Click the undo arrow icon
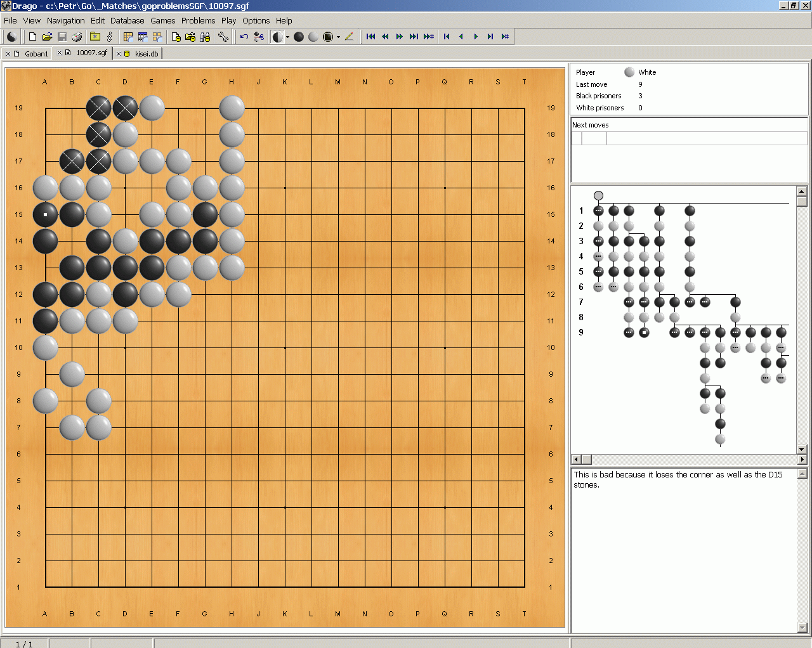The height and width of the screenshot is (648, 812). point(244,37)
